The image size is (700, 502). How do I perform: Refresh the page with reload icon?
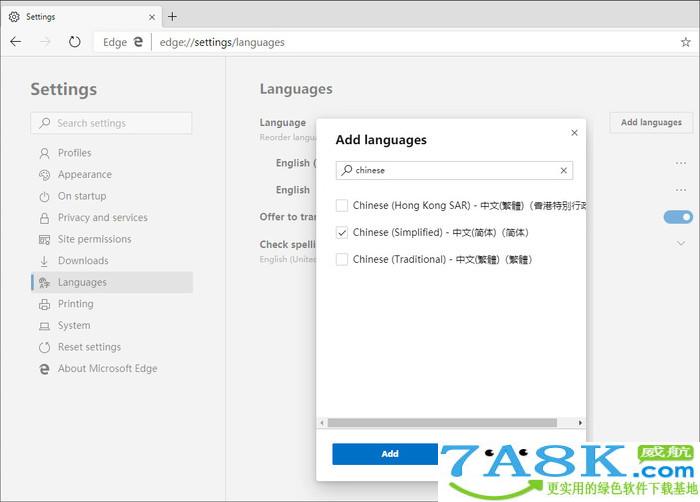[x=75, y=42]
